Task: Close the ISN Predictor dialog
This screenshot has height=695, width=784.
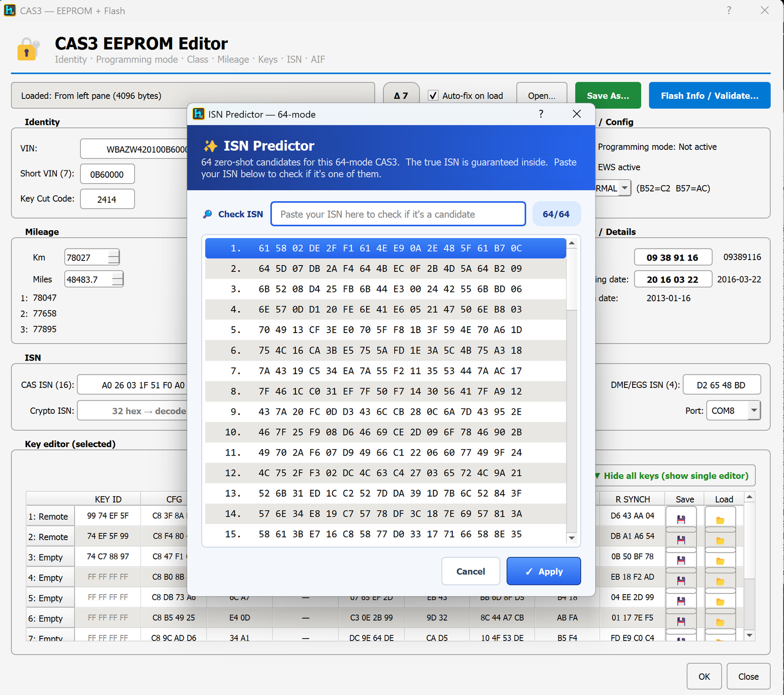Action: (x=577, y=114)
